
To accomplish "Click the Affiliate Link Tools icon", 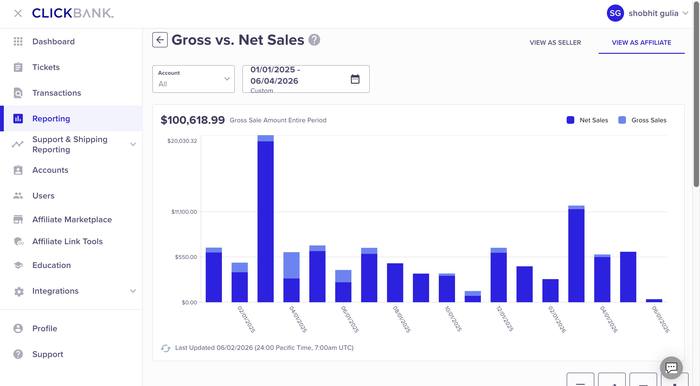I will click(x=18, y=241).
